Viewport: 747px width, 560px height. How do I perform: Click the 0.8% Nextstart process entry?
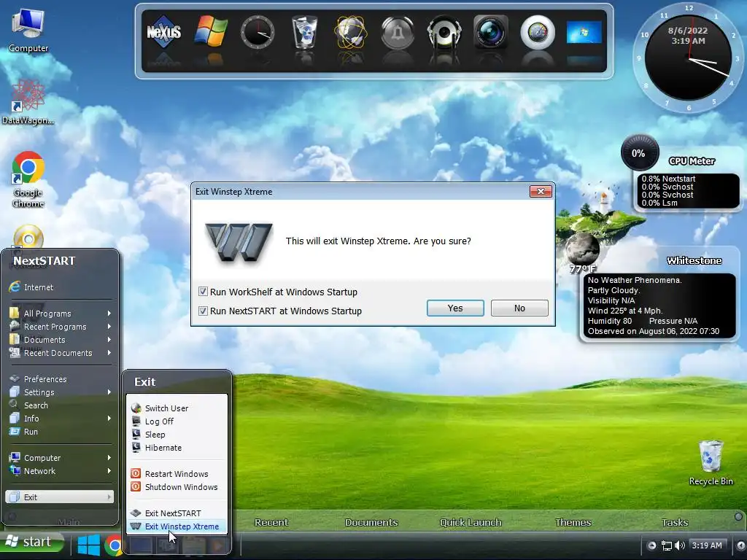pos(668,179)
